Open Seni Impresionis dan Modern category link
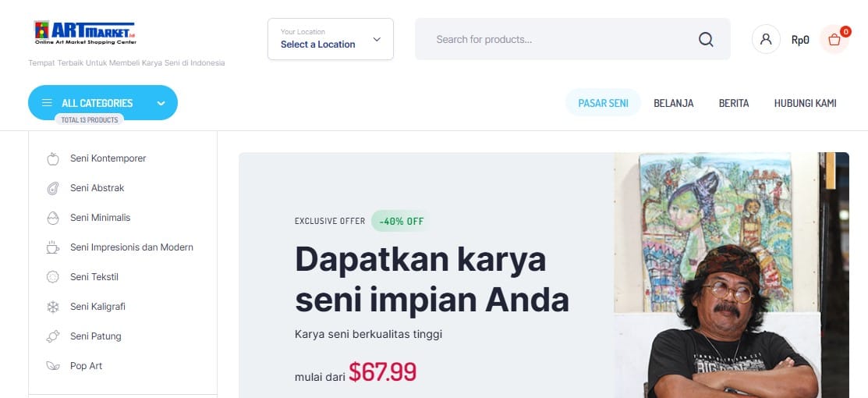The height and width of the screenshot is (398, 868). [x=131, y=247]
